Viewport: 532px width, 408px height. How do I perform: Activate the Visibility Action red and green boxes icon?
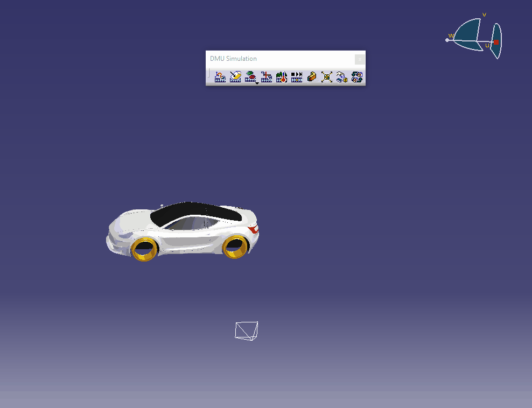(250, 76)
